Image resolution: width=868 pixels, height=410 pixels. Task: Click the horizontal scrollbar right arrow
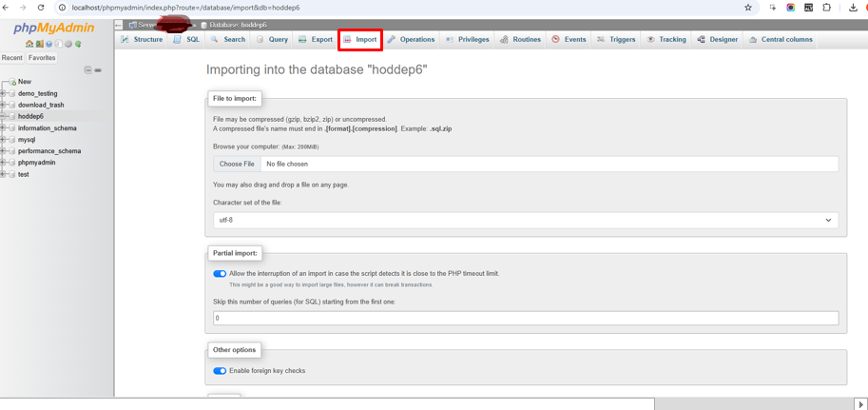(x=860, y=403)
